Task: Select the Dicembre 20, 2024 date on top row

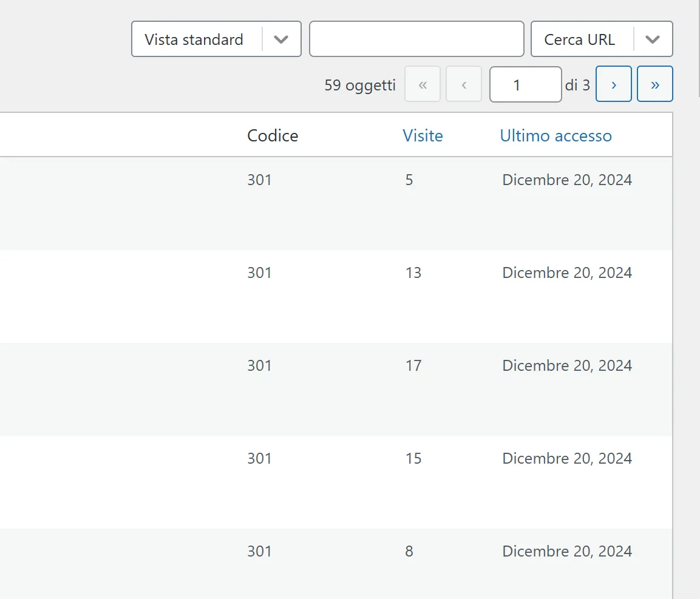Action: coord(566,180)
